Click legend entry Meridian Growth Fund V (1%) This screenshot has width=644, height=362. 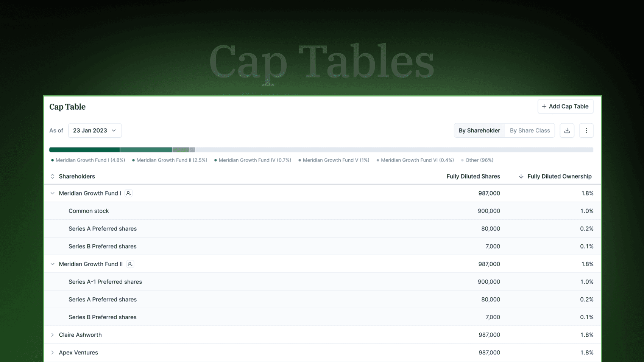point(334,160)
